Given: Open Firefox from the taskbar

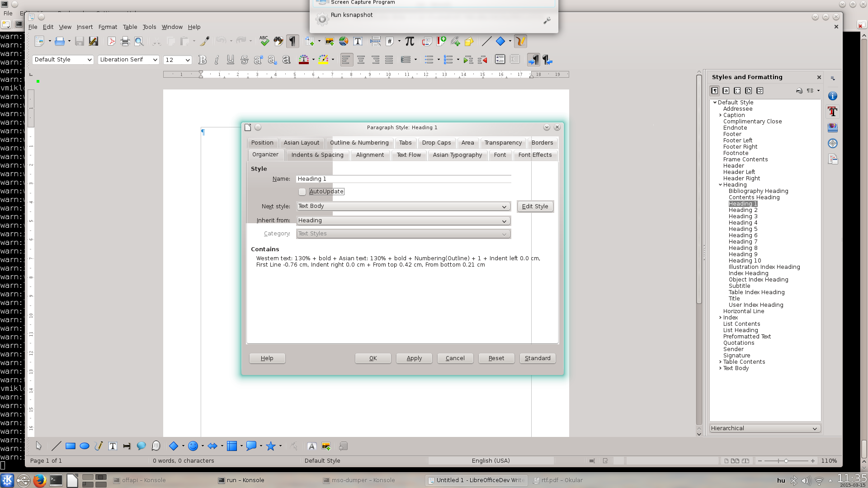Looking at the screenshot, I should [x=40, y=480].
